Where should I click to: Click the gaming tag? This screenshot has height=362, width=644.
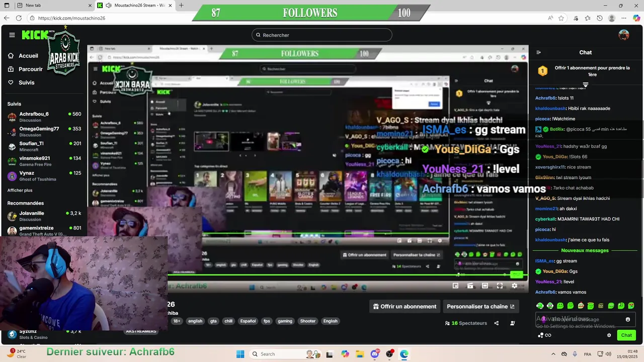click(x=285, y=321)
